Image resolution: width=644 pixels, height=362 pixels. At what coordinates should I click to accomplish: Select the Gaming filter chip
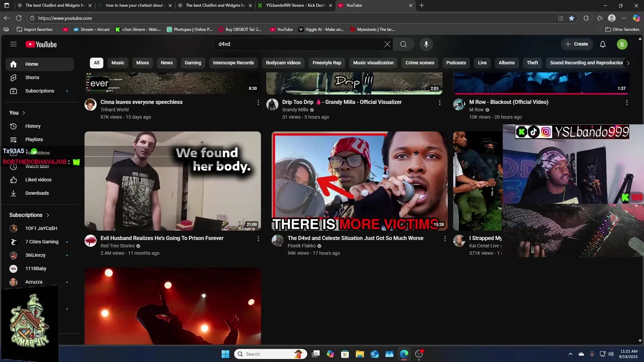point(193,63)
